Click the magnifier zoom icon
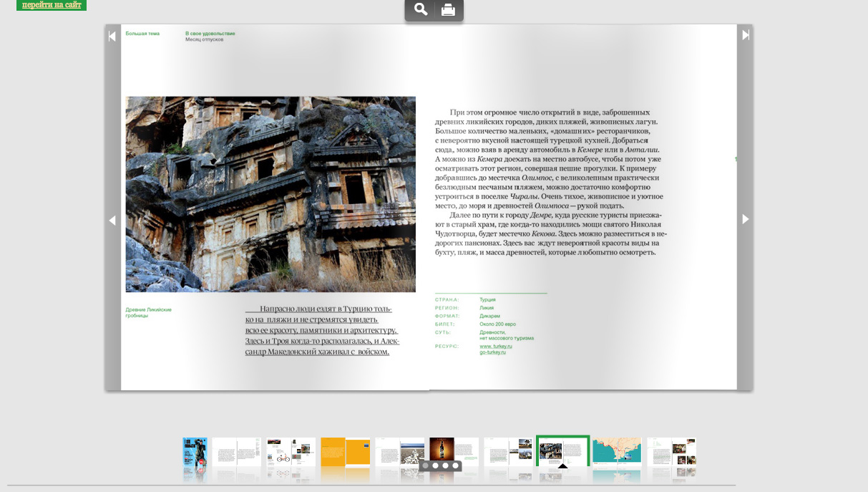Image resolution: width=868 pixels, height=492 pixels. (x=421, y=9)
